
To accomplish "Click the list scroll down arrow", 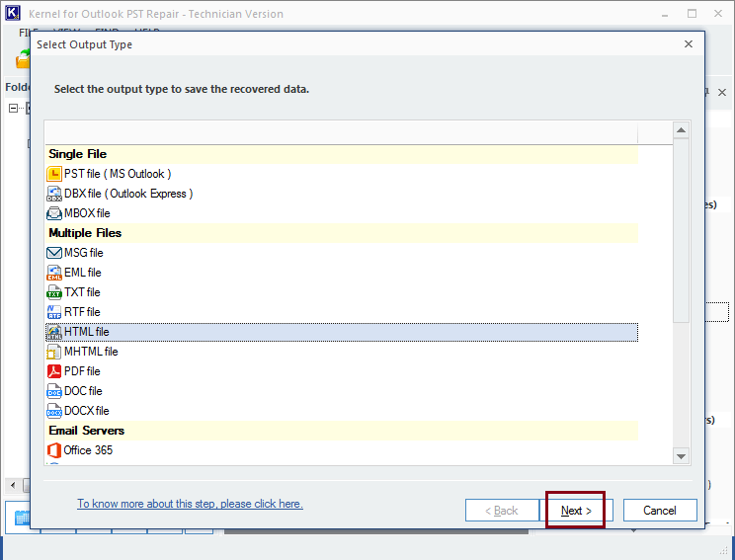I will [x=681, y=456].
